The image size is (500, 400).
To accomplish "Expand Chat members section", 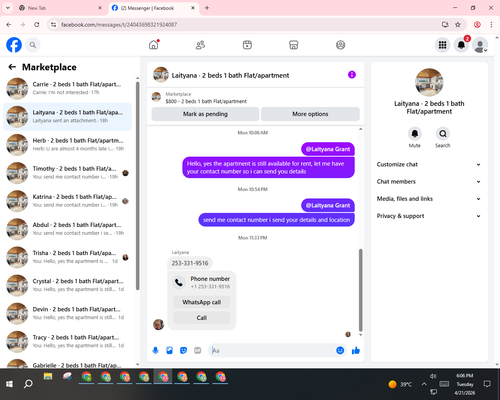I will (429, 182).
